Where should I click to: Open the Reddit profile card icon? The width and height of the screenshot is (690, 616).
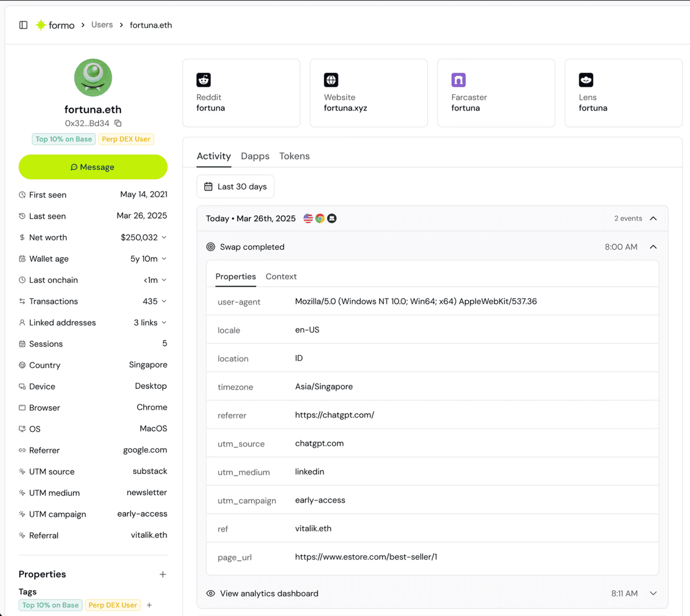coord(203,80)
